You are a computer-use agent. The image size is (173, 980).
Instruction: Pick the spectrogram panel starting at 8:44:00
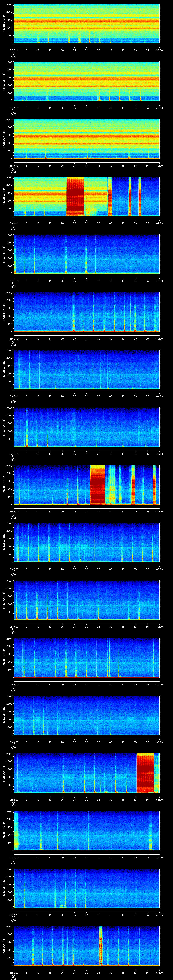pos(87,427)
